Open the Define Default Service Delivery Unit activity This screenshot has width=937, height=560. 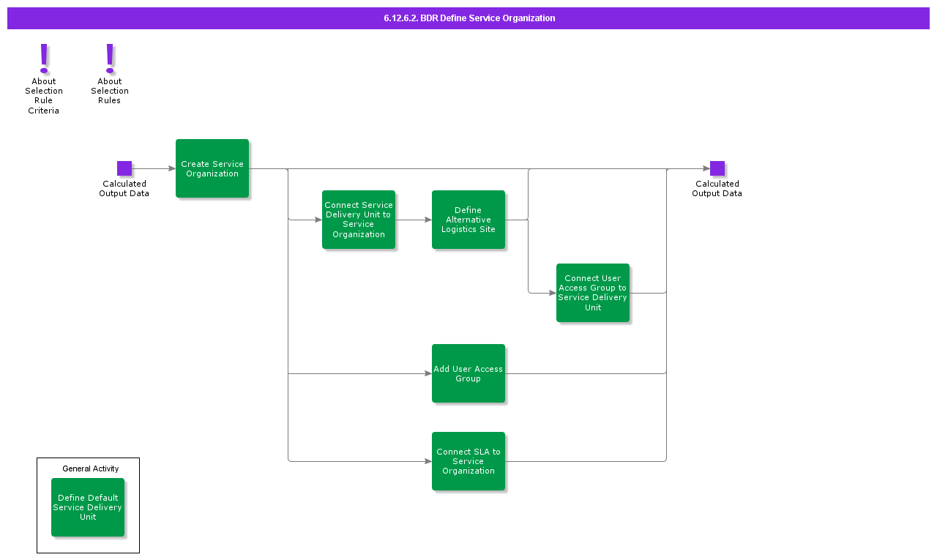click(x=88, y=507)
